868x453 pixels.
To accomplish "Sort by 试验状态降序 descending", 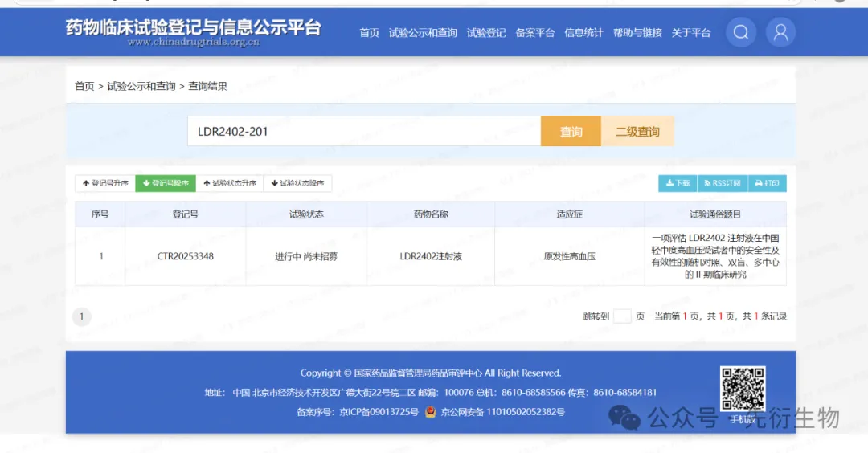I will (297, 183).
